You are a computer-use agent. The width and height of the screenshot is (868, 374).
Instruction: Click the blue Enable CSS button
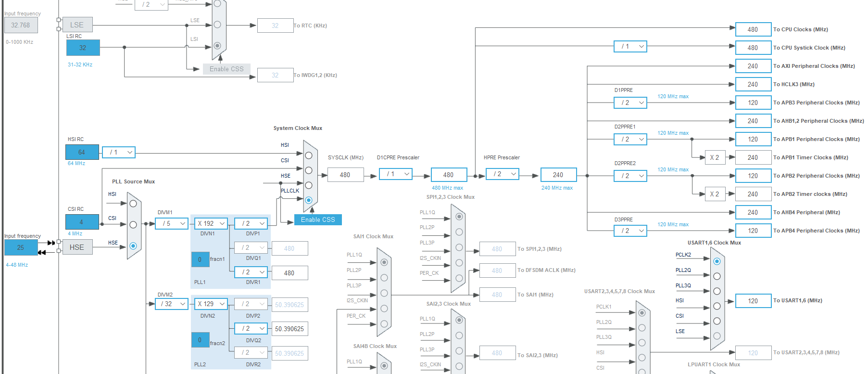(318, 220)
